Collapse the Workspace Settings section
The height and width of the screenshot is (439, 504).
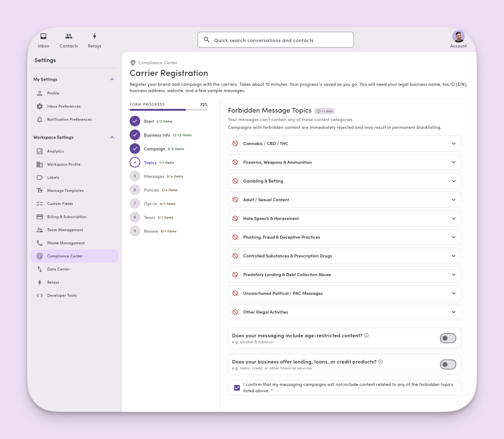(x=112, y=137)
